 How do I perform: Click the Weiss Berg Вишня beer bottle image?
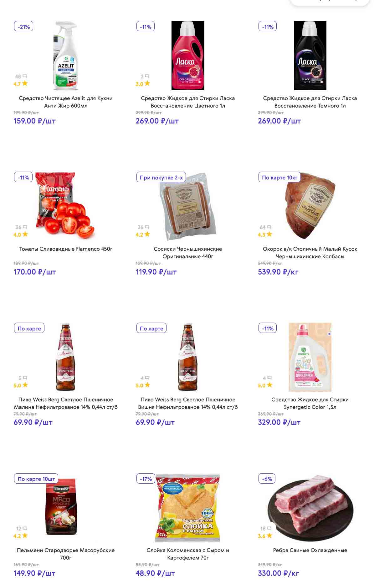188,357
